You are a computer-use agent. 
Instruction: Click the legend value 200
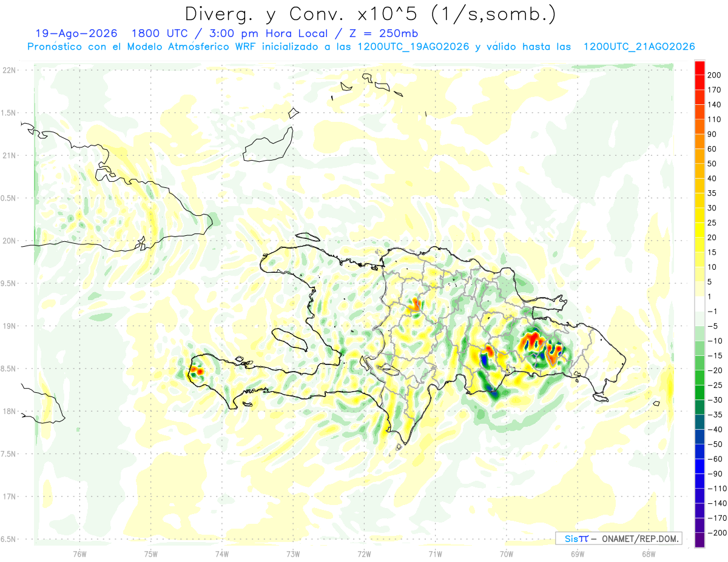tap(714, 75)
